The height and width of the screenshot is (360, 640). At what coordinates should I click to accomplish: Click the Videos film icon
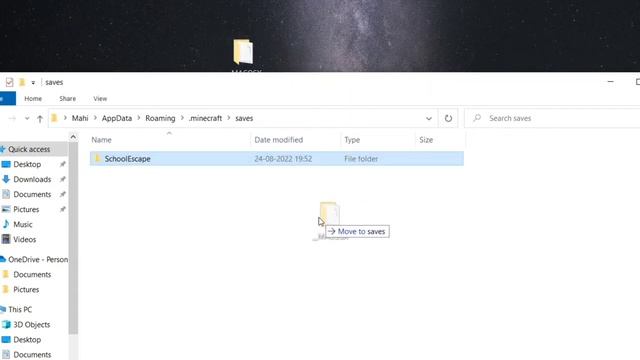(6, 239)
